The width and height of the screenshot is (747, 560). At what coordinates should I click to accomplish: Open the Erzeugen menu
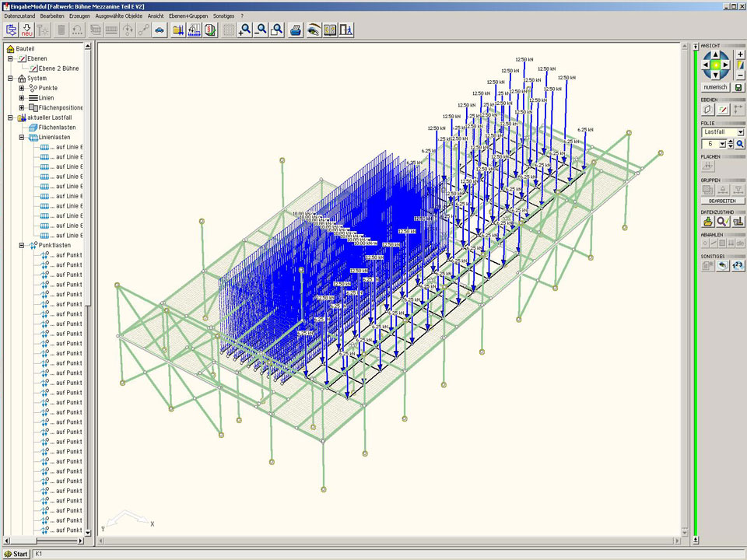(79, 16)
